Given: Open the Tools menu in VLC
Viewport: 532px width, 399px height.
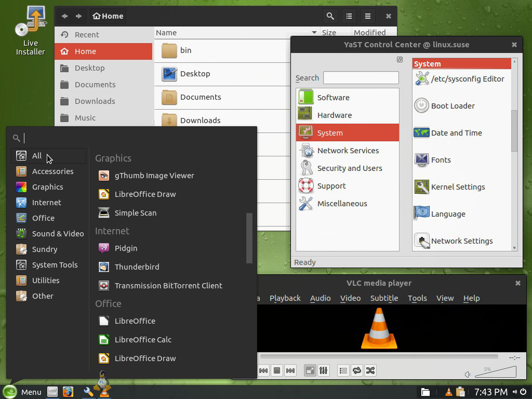Looking at the screenshot, I should pos(417,298).
